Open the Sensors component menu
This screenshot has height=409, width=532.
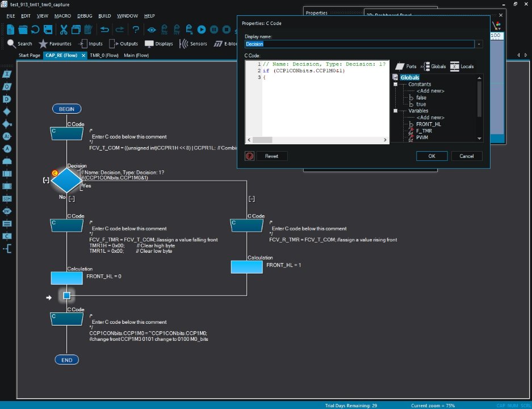tap(193, 44)
